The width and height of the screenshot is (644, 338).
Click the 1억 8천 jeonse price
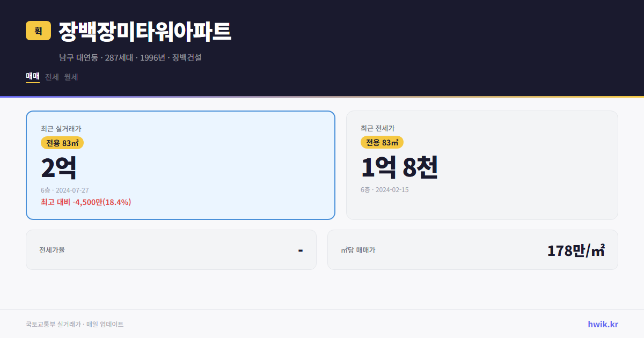pos(400,168)
